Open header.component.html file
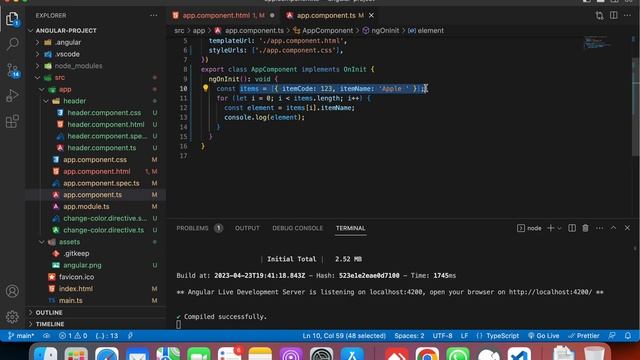 [96, 124]
